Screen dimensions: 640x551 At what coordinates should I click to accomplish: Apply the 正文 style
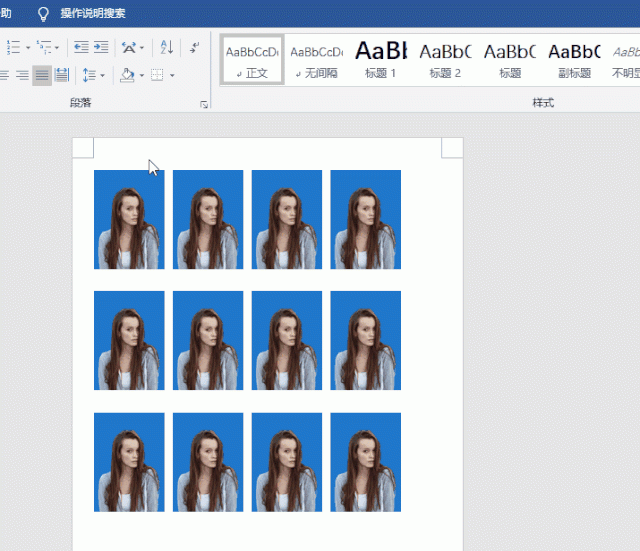[253, 60]
